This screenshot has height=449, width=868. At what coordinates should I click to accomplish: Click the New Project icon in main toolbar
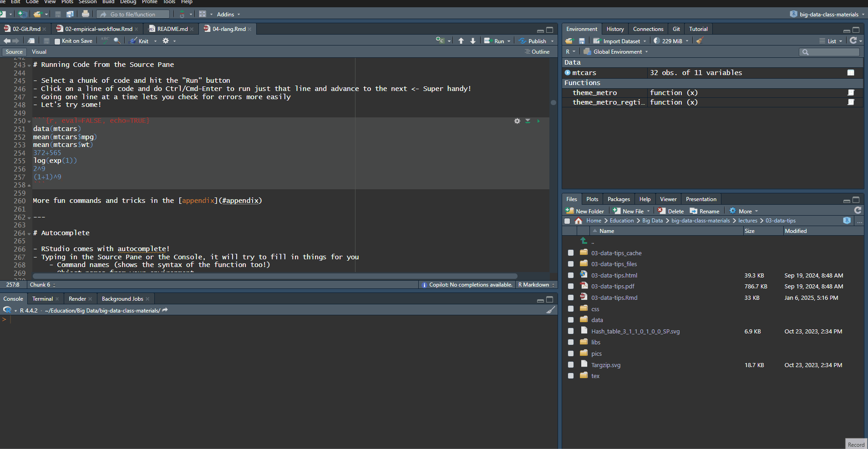(21, 14)
